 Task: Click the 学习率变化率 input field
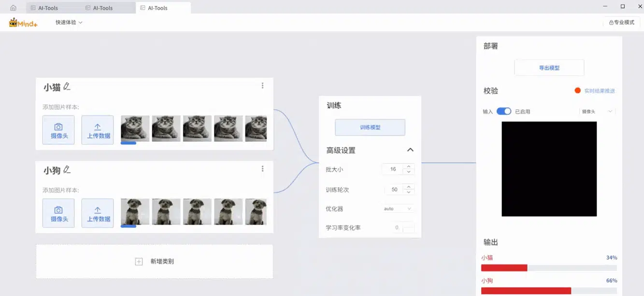point(403,228)
